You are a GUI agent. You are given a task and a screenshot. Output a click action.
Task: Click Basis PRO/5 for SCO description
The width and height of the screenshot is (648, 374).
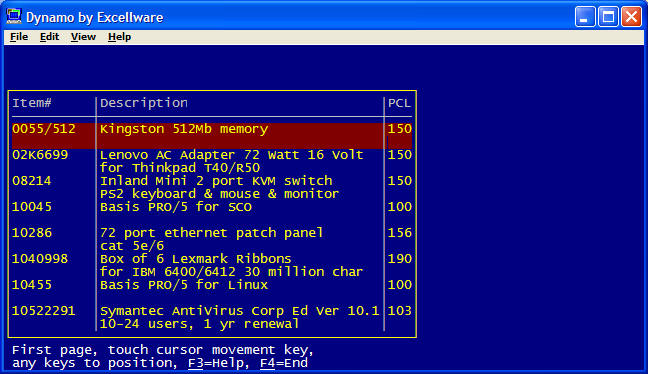coord(176,207)
